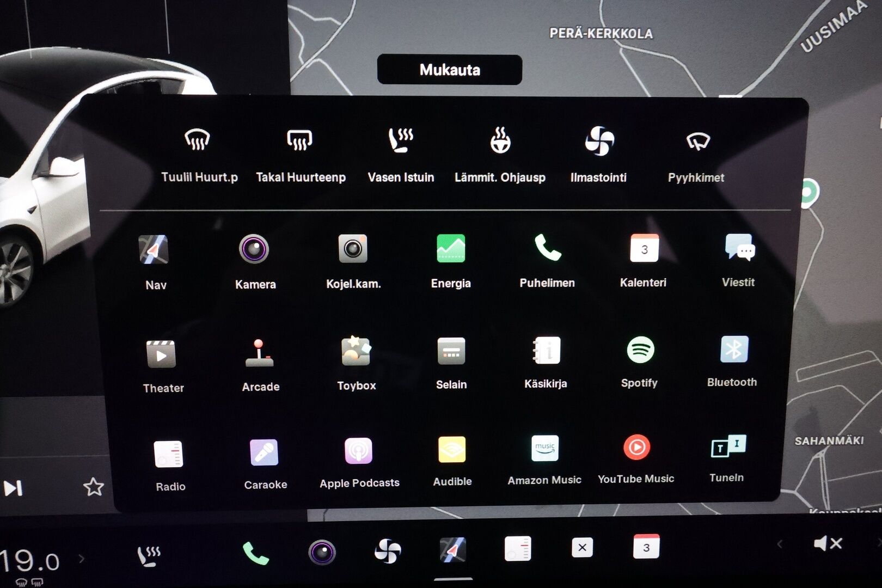The width and height of the screenshot is (882, 588).
Task: Tap camera icon in bottom dock
Action: pyautogui.click(x=322, y=553)
